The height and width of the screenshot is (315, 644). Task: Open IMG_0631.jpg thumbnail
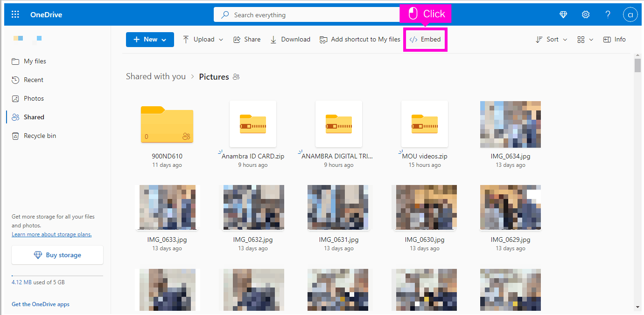[339, 207]
